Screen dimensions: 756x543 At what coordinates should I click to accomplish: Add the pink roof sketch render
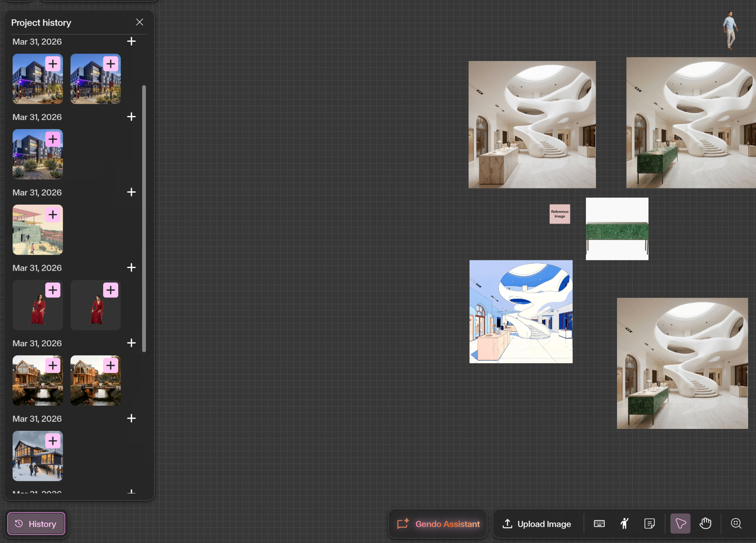tap(53, 214)
